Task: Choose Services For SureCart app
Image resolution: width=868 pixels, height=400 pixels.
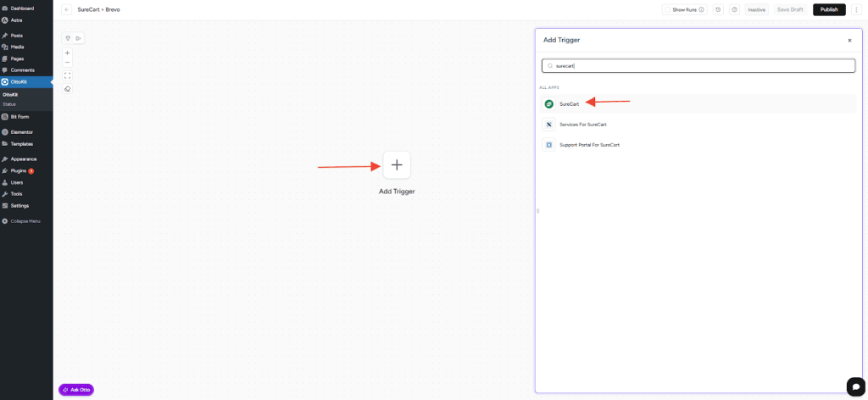Action: 582,125
